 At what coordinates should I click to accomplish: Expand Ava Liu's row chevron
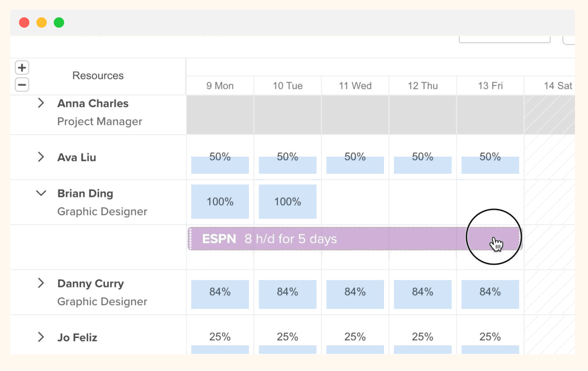click(x=41, y=157)
